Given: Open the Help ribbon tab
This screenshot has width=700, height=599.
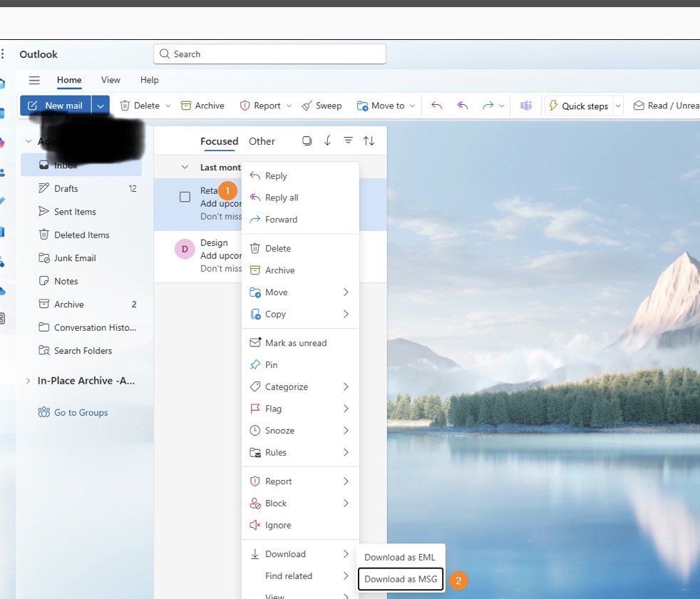Looking at the screenshot, I should click(150, 80).
